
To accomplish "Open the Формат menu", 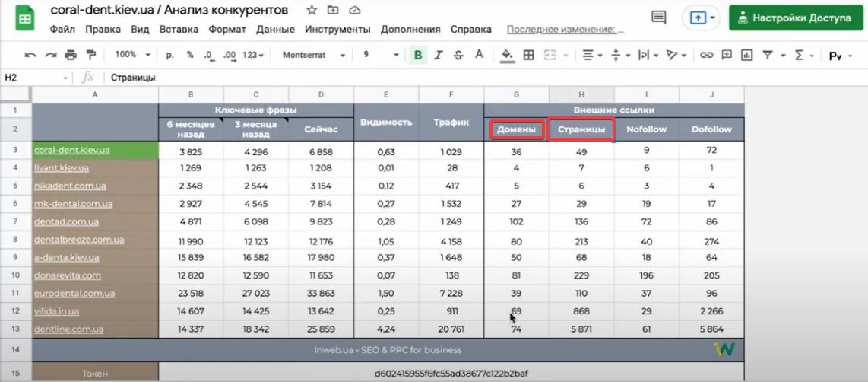I will (227, 30).
